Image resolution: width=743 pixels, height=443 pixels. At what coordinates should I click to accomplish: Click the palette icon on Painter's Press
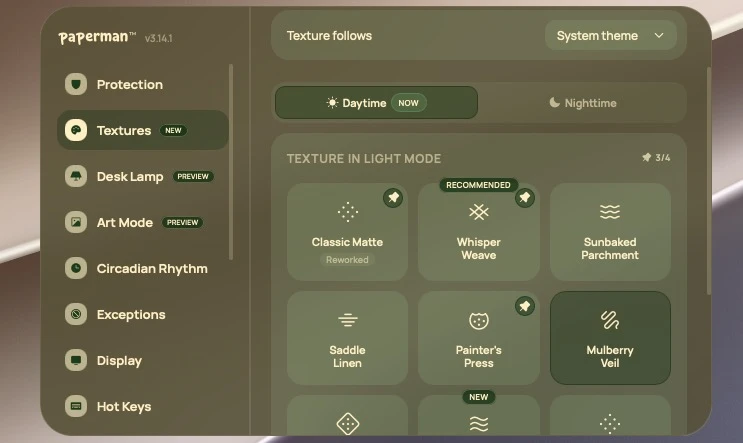click(x=479, y=321)
